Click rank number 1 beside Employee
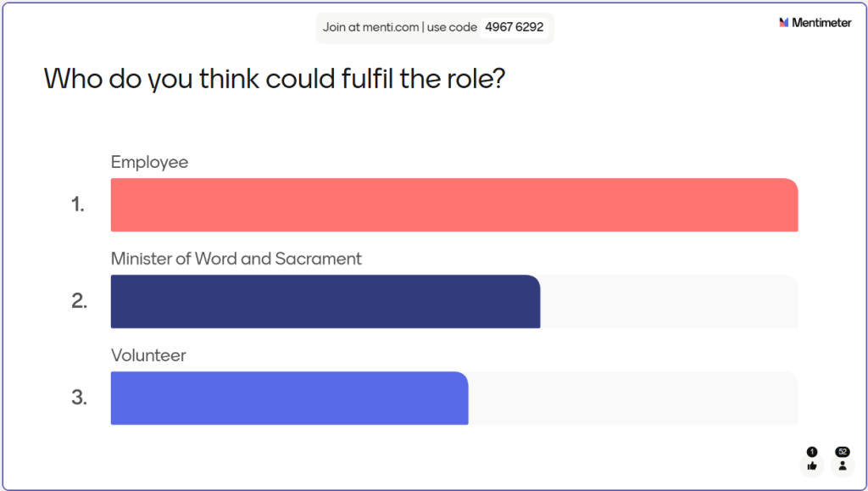The height and width of the screenshot is (491, 868). (x=78, y=204)
